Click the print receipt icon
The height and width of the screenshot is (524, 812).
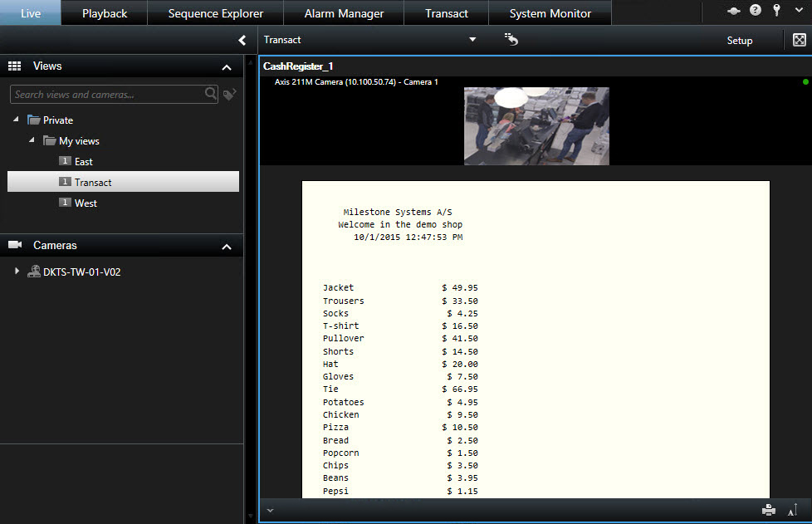point(768,510)
